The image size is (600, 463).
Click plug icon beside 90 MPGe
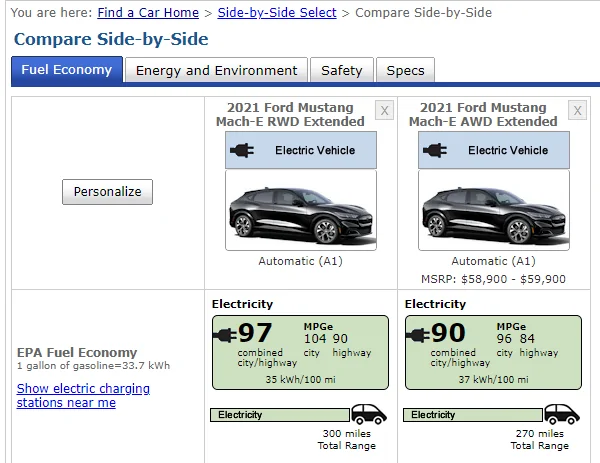(418, 335)
